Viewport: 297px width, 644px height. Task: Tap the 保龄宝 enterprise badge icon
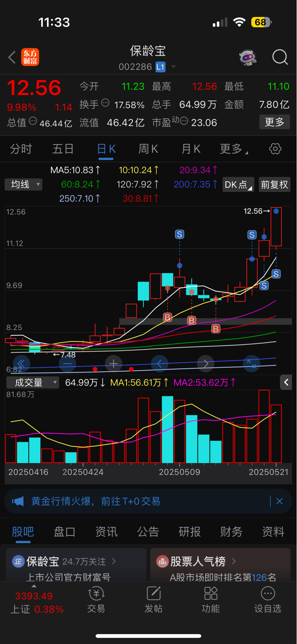[x=18, y=561]
